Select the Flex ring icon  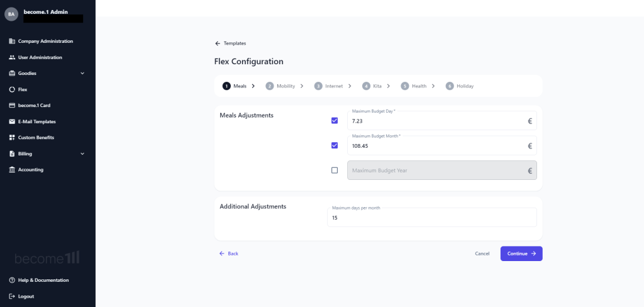[12, 89]
